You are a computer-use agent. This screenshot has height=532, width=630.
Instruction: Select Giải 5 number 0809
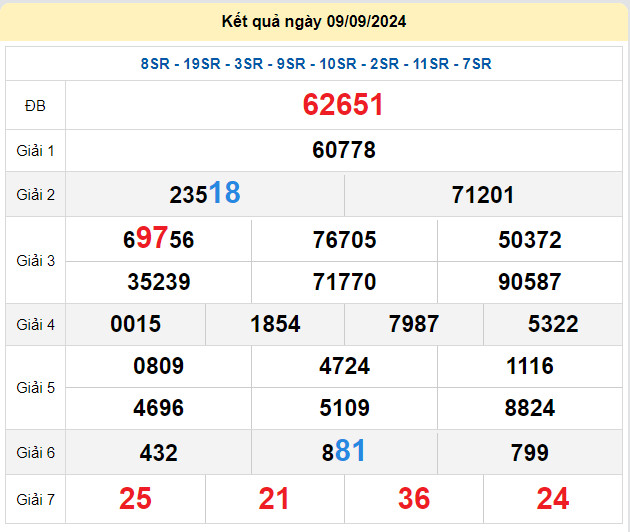click(159, 366)
